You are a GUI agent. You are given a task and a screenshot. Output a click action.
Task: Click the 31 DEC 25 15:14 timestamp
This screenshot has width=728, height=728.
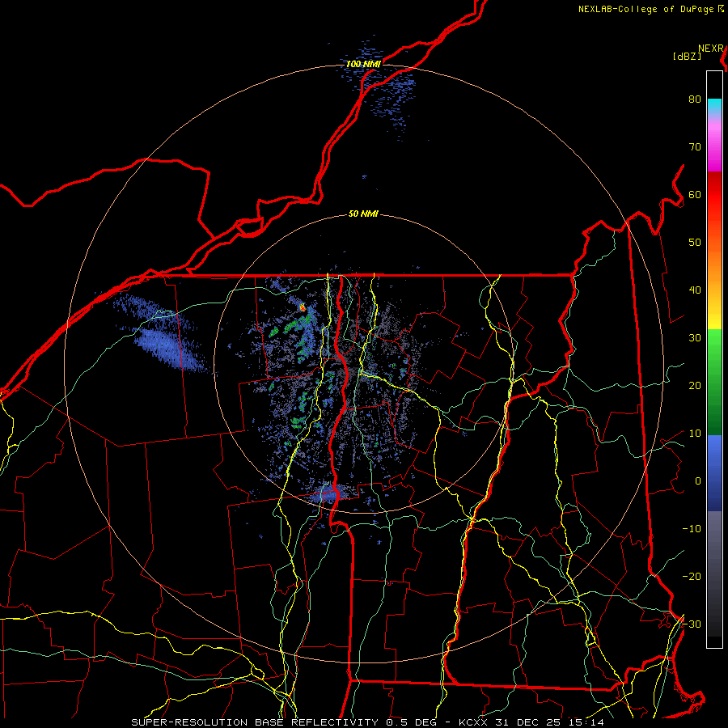point(550,722)
